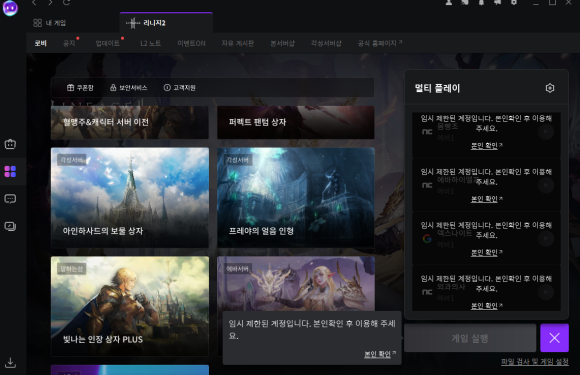
Task: Click 본인 확인 link in second account row
Action: 486,199
